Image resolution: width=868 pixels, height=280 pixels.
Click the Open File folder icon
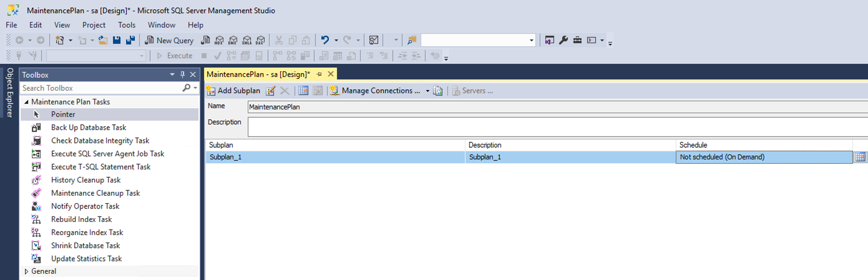(103, 41)
